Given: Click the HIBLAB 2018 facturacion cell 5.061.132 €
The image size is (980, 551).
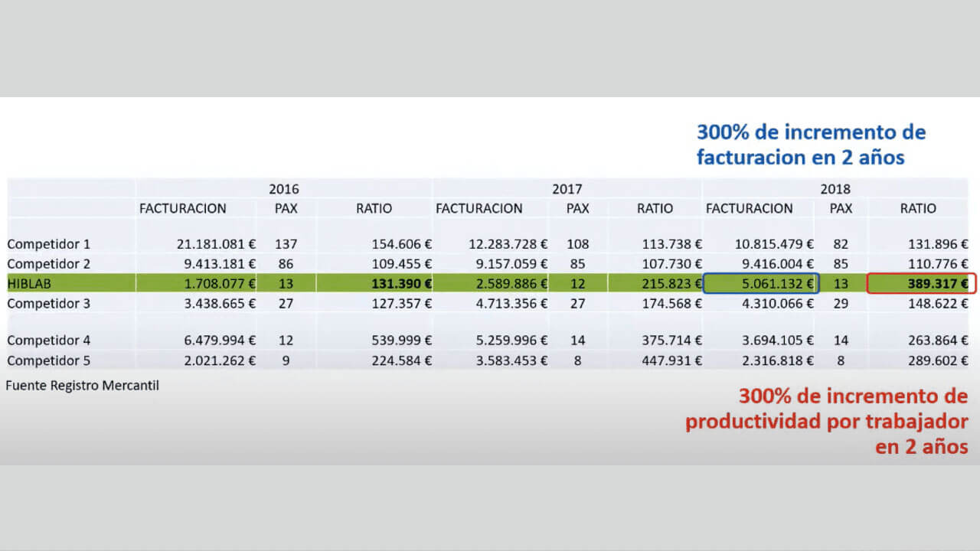Looking at the screenshot, I should coord(761,283).
